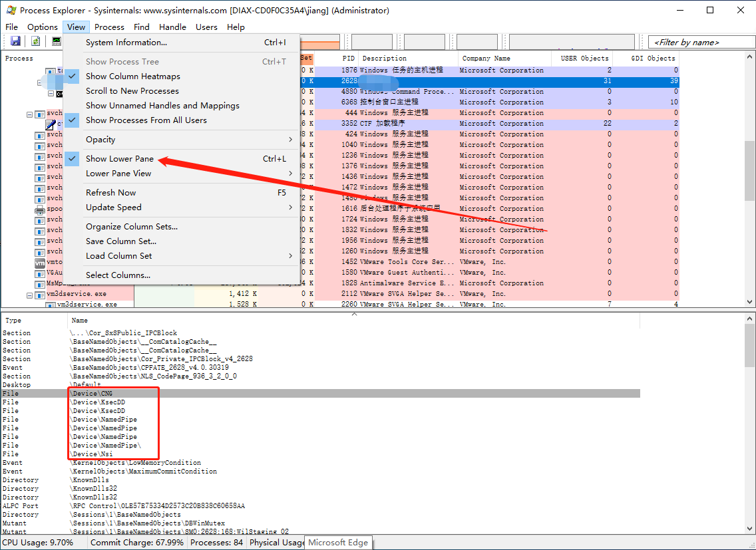
Task: Click the Process Explorer title bar icon
Action: pyautogui.click(x=10, y=10)
